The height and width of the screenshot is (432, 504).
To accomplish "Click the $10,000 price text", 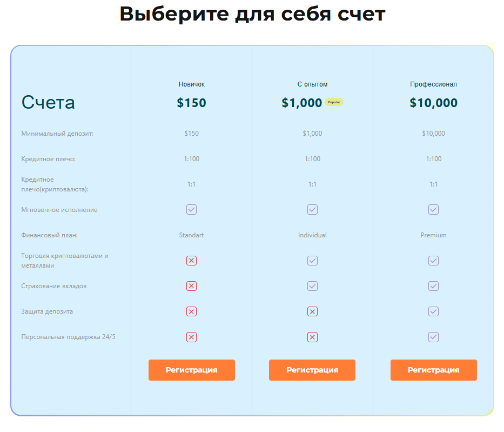I will (x=433, y=102).
